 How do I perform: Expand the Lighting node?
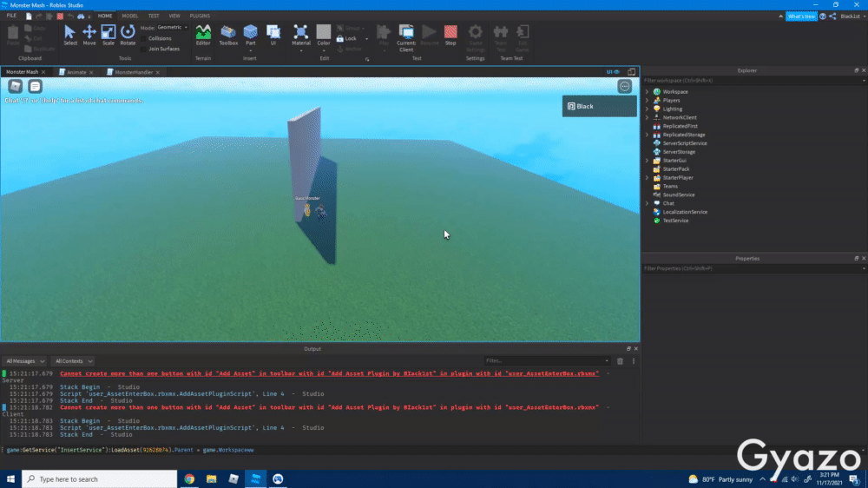click(x=647, y=109)
